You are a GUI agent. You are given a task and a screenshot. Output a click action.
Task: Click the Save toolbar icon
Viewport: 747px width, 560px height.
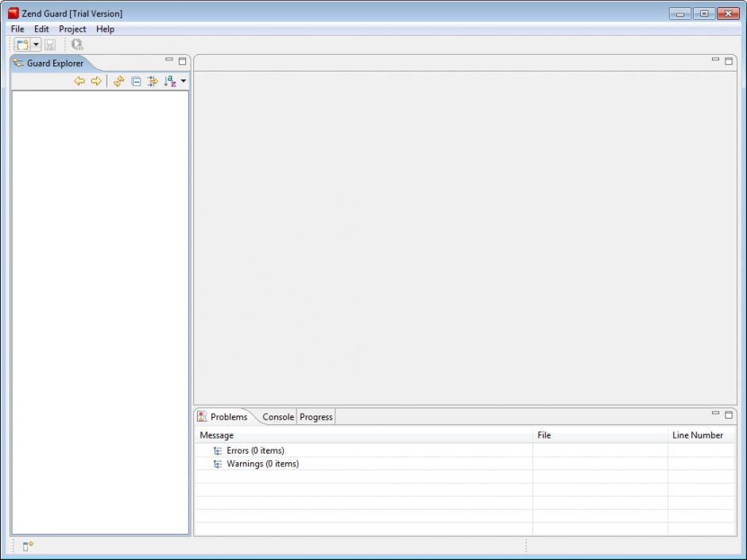49,44
